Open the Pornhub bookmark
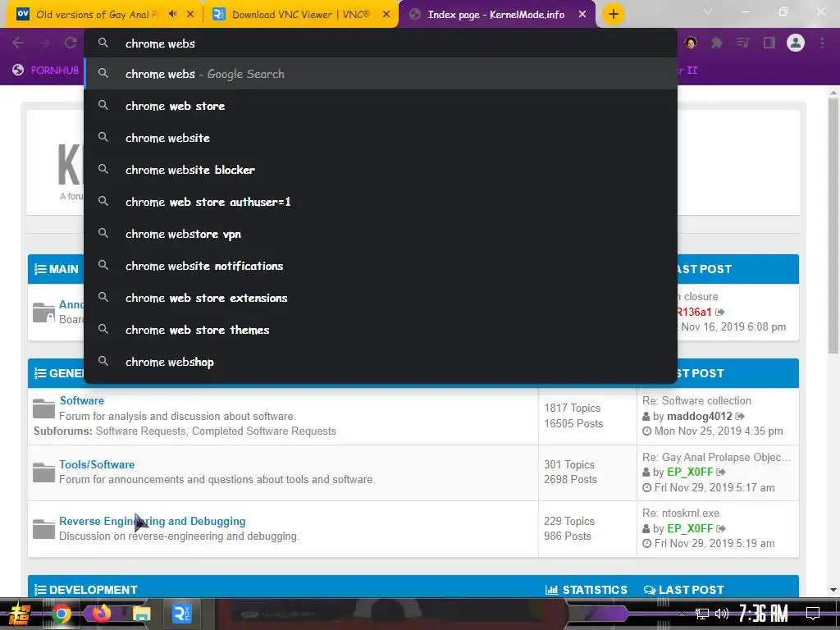 click(46, 71)
